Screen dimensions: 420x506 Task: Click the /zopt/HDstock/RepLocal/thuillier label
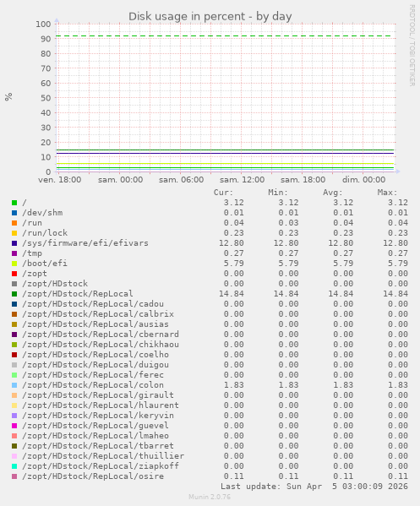click(103, 456)
